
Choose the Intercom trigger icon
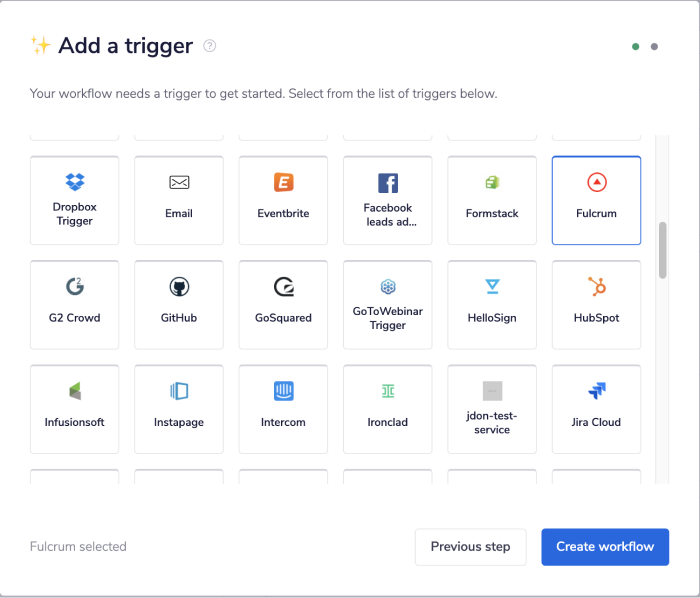[283, 391]
